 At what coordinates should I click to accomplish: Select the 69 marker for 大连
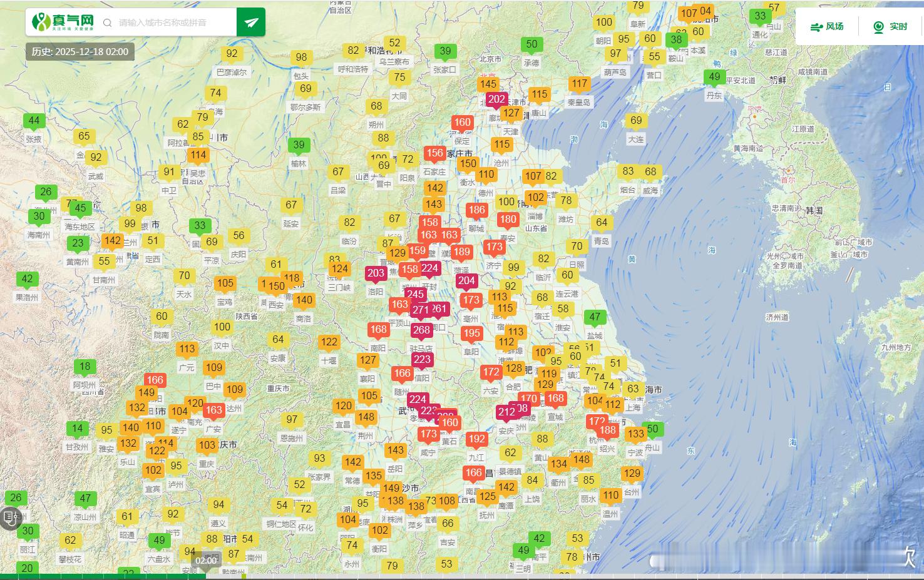coord(636,121)
